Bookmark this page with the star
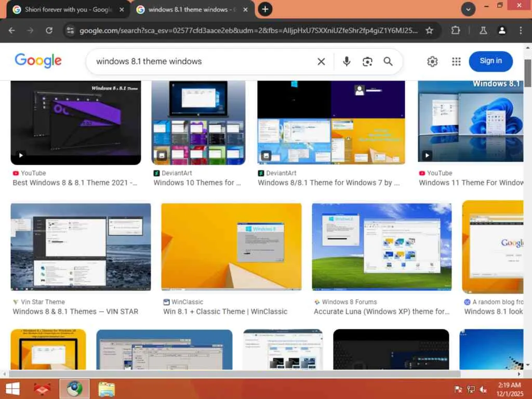Viewport: 532px width, 399px height. (x=429, y=31)
